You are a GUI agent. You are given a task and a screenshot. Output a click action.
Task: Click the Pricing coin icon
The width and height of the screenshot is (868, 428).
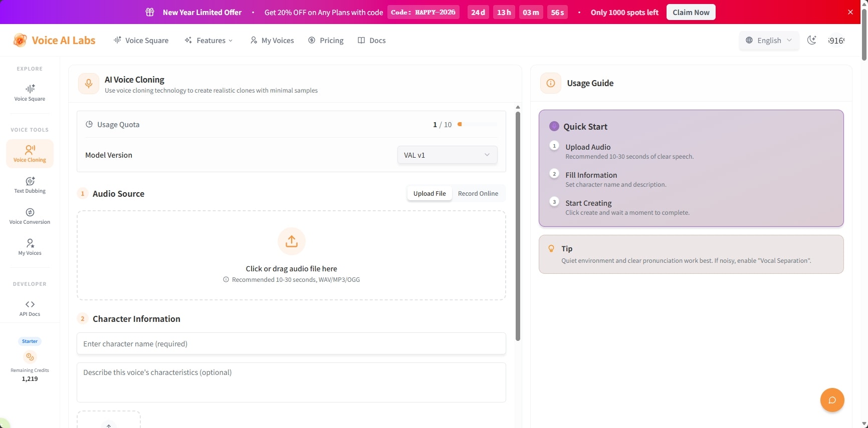pyautogui.click(x=312, y=40)
